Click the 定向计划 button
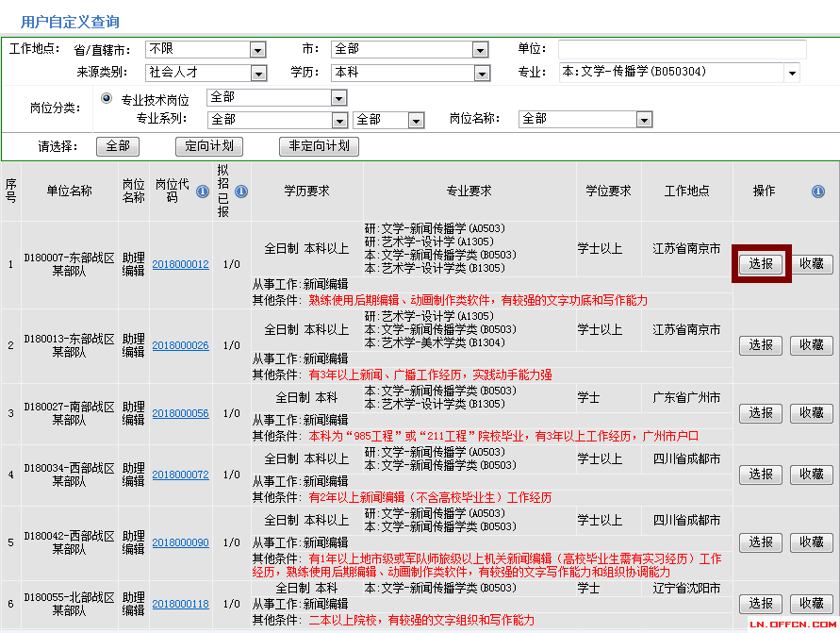The height and width of the screenshot is (633, 840). (209, 146)
